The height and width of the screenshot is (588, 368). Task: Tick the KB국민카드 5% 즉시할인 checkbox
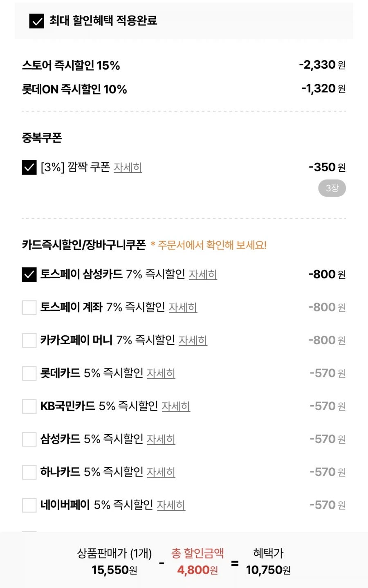(29, 406)
